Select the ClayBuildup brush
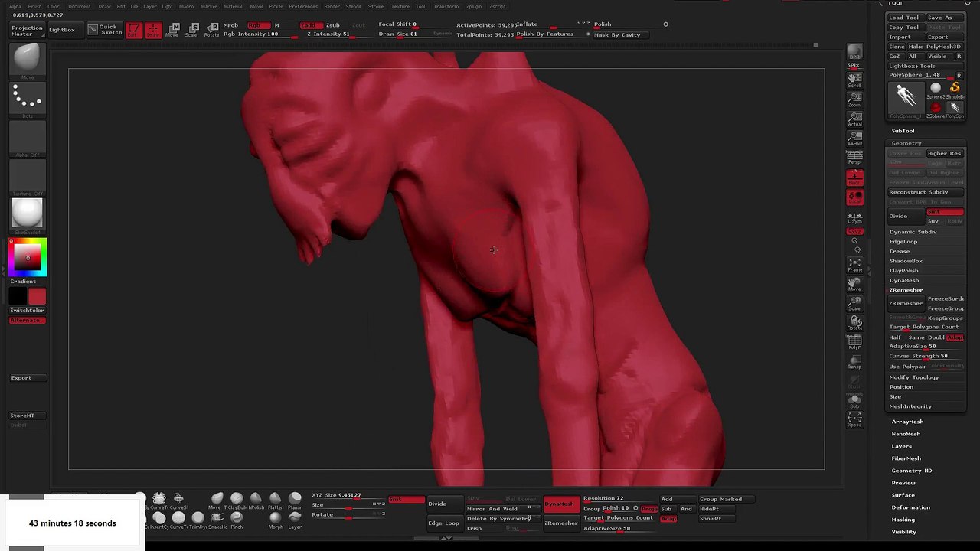The width and height of the screenshot is (980, 551). coord(237,501)
